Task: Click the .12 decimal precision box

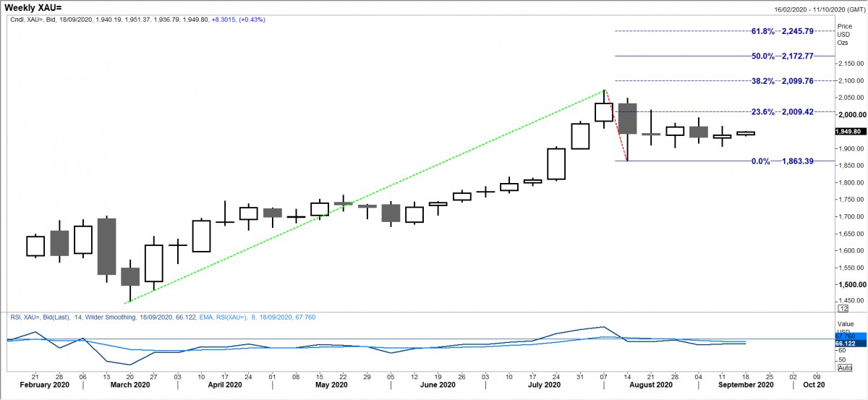Action: point(843,307)
